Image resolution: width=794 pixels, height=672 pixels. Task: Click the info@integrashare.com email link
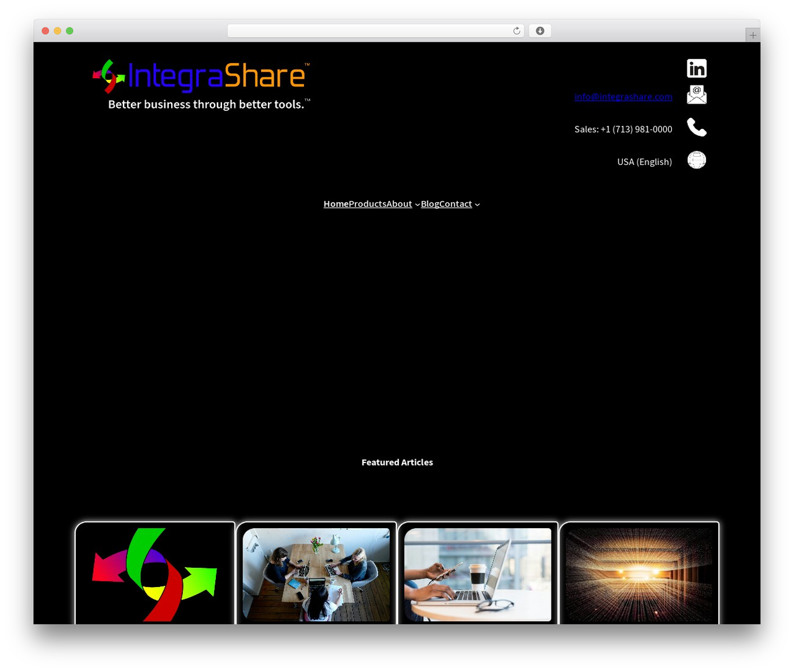click(623, 97)
